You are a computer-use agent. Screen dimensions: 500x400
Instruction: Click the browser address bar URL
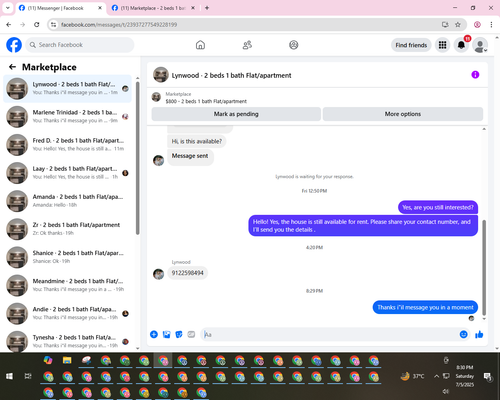point(119,25)
